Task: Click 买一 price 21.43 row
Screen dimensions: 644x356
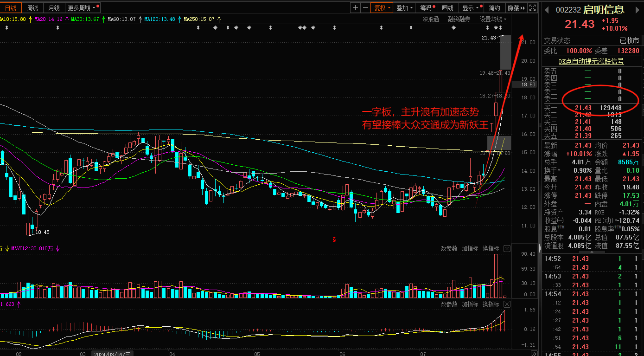Action: coord(592,108)
